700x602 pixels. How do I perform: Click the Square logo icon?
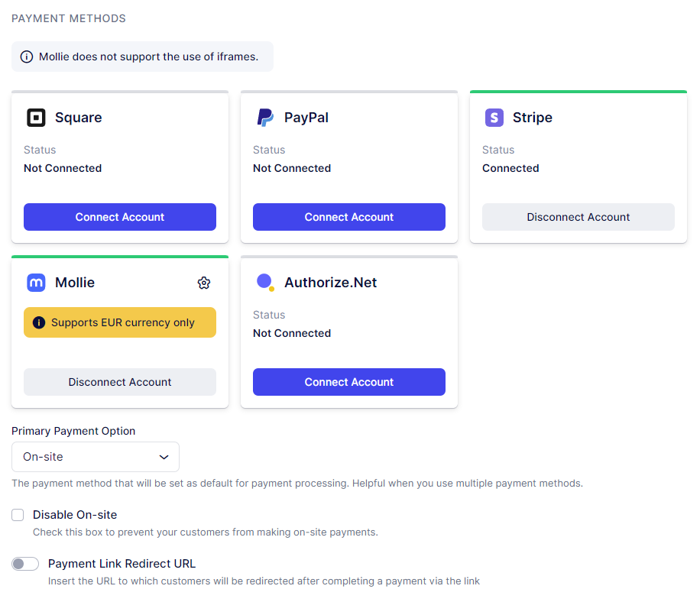[x=36, y=118]
